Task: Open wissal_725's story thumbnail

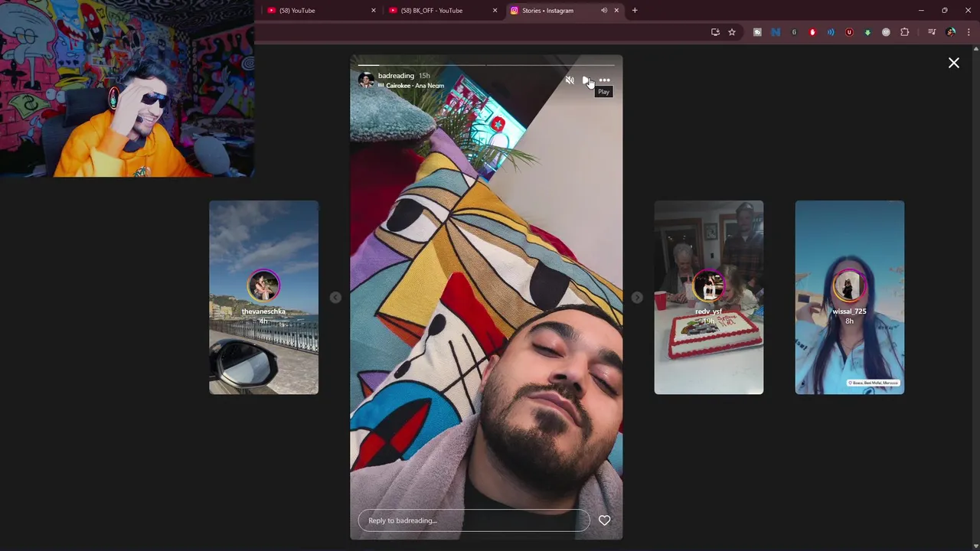Action: (850, 298)
